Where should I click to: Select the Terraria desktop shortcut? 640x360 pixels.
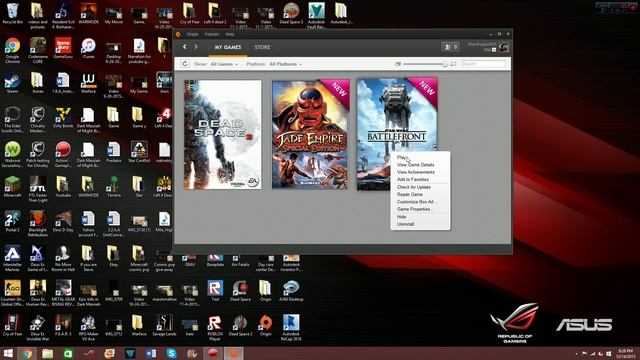[x=114, y=187]
